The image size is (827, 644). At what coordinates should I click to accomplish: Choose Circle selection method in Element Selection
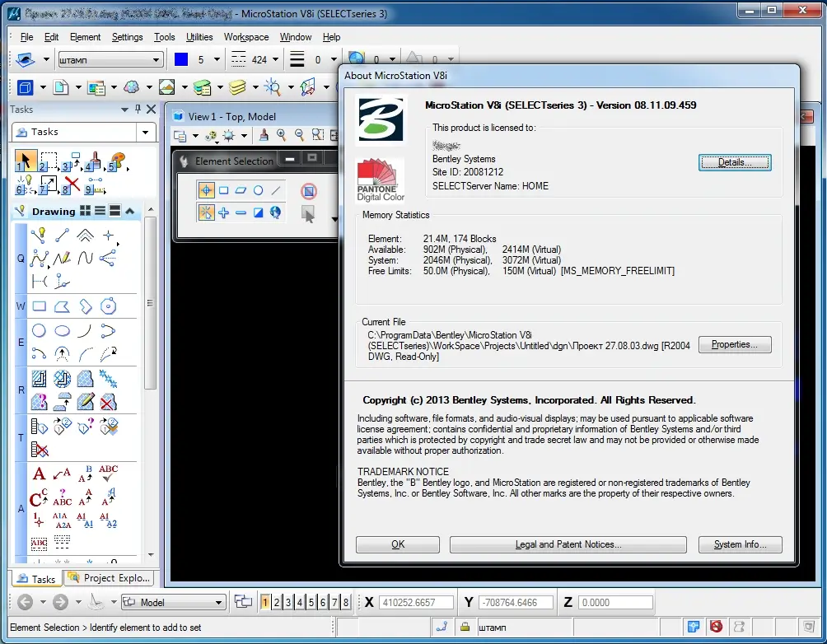pos(258,190)
